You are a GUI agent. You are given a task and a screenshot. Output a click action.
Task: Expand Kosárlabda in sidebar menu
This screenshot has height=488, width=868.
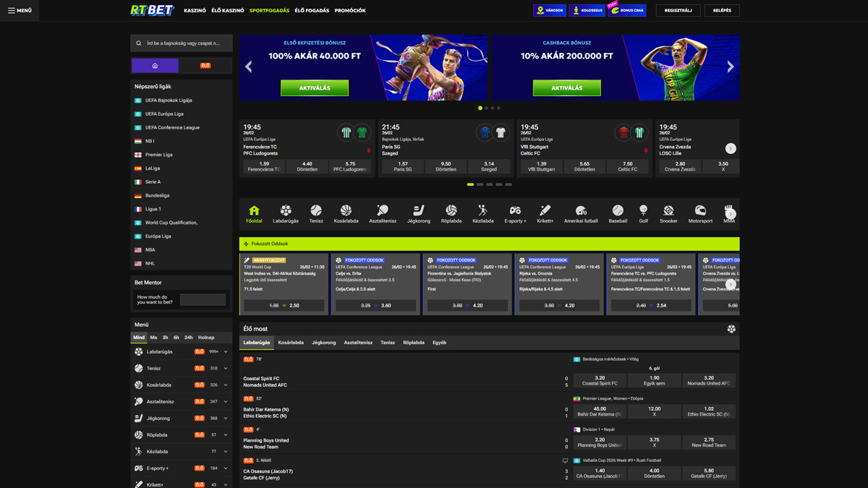click(226, 385)
